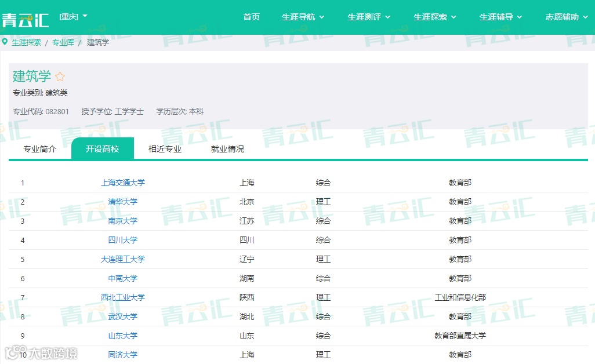Switch to the 专业简介 tab
The image size is (595, 364).
click(40, 149)
